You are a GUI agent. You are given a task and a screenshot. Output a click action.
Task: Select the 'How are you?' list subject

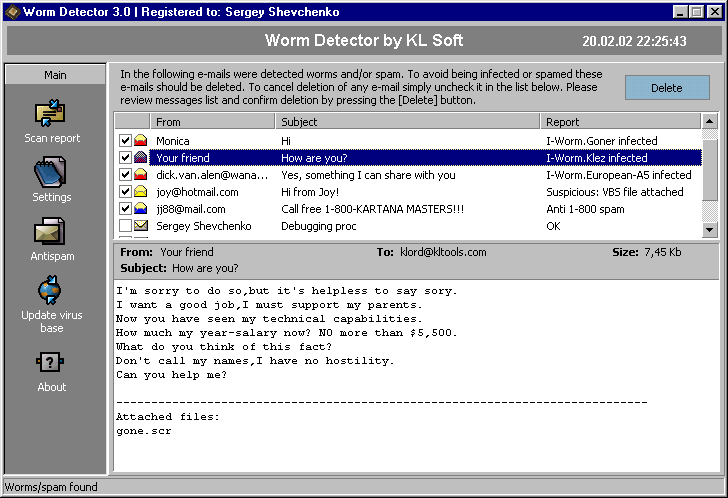point(314,158)
